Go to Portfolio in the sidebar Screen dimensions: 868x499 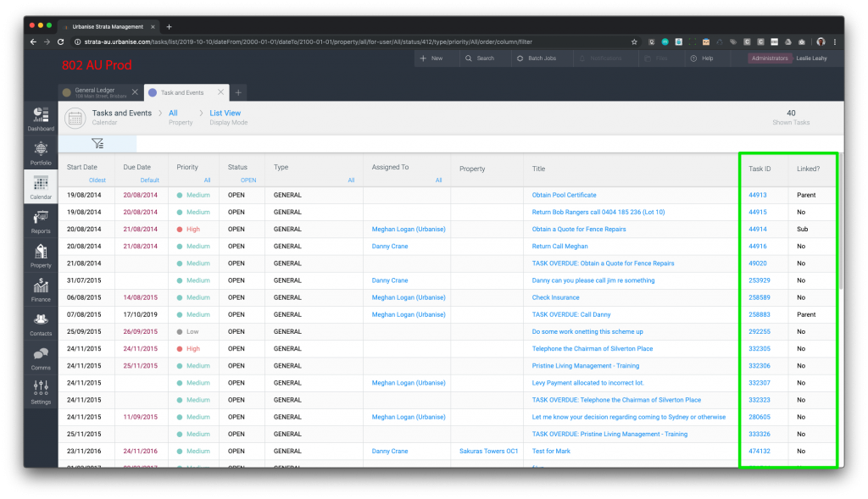41,151
